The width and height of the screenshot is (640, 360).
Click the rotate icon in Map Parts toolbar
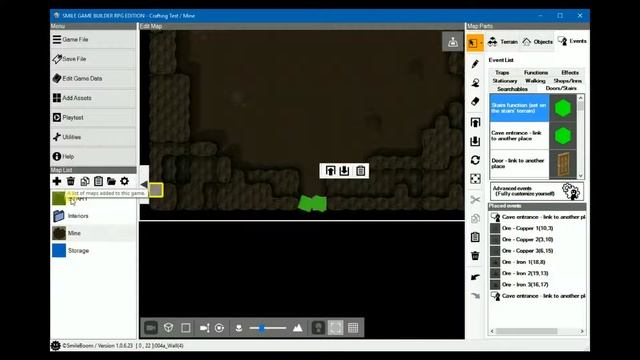475,160
